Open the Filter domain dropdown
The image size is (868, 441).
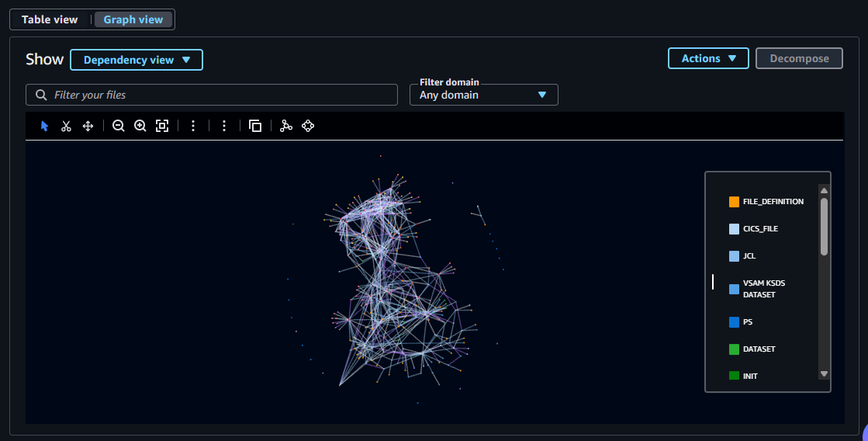point(484,95)
